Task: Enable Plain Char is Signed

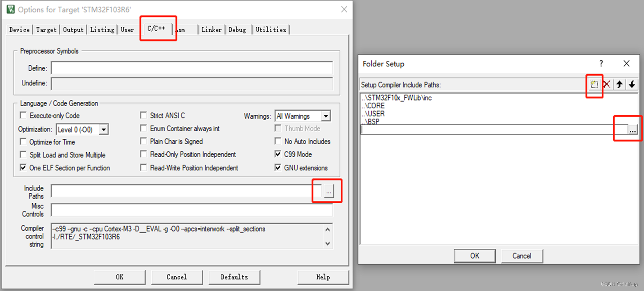Action: pos(143,141)
